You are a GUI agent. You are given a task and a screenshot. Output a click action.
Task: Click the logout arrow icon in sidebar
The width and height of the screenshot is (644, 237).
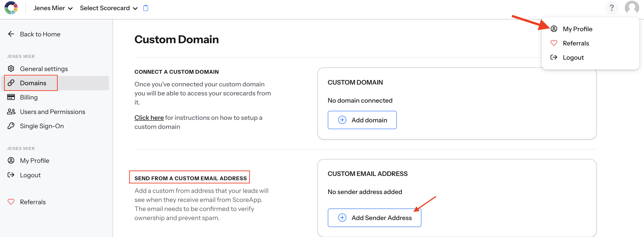pos(11,175)
